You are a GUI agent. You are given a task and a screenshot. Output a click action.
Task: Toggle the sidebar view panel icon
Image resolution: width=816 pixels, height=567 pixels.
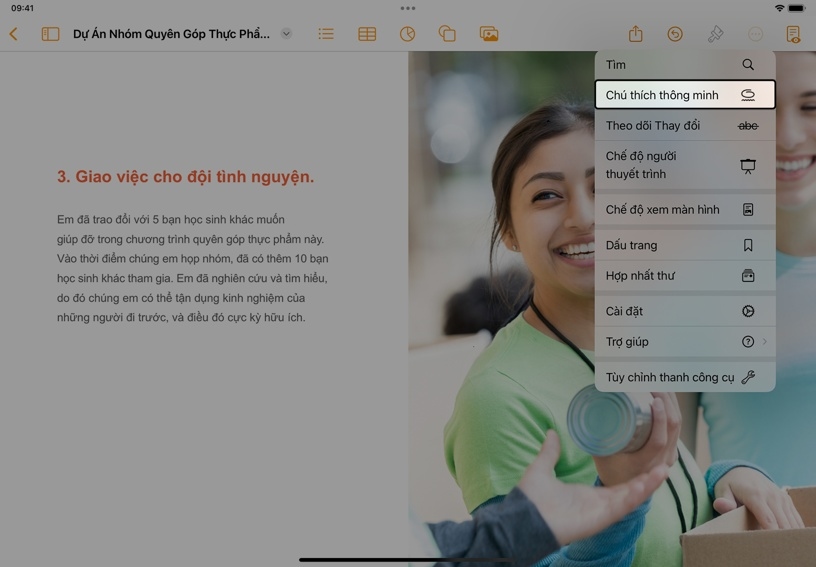click(50, 34)
